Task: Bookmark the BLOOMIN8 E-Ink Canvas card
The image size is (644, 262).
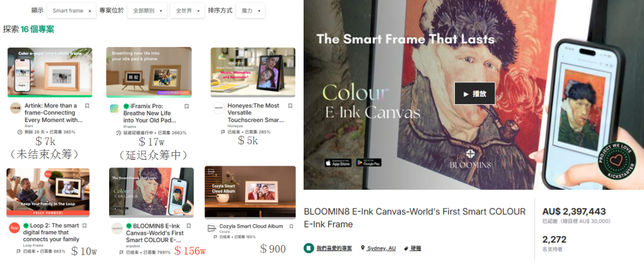Action: 188,226
